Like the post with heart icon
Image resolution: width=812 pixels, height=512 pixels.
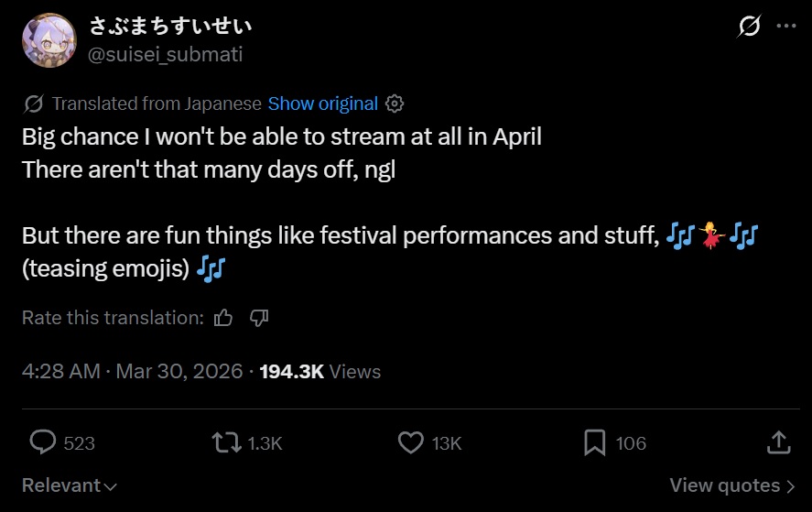411,443
